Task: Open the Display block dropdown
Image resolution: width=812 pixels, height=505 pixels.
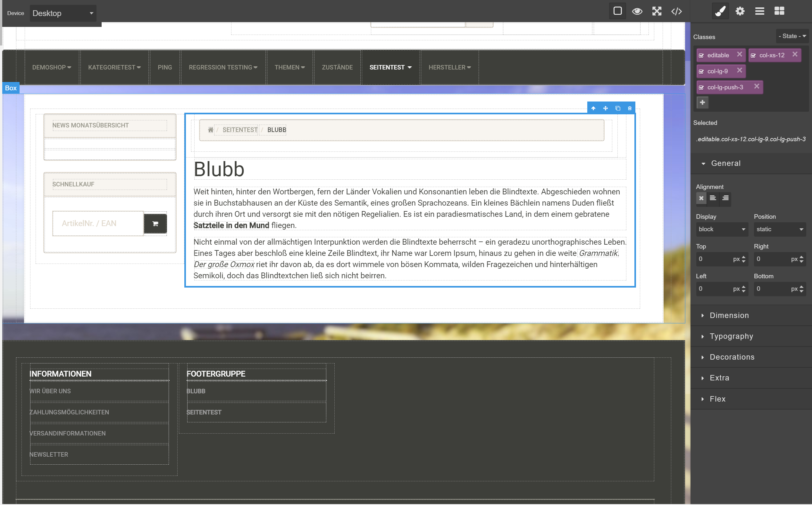Action: coord(721,229)
